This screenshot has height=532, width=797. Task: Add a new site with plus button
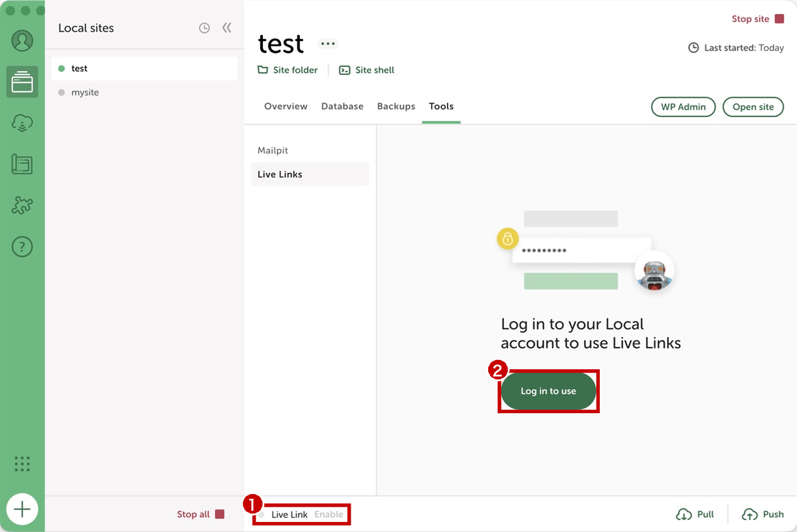(x=22, y=509)
